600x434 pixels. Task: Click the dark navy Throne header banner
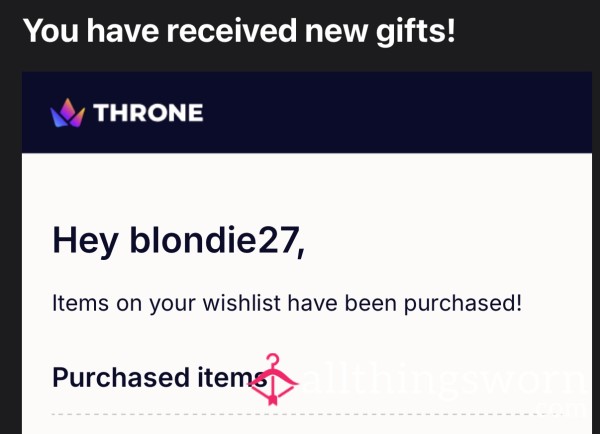[307, 112]
